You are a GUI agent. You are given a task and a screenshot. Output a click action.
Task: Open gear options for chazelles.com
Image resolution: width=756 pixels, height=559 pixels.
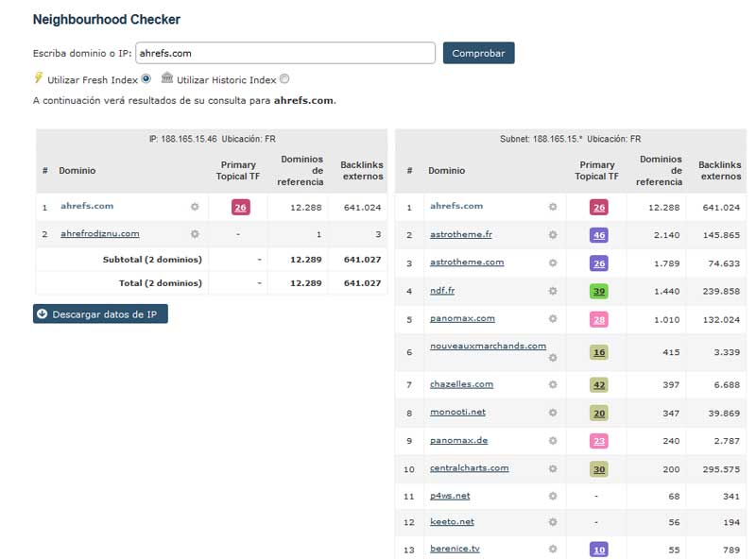coord(553,385)
